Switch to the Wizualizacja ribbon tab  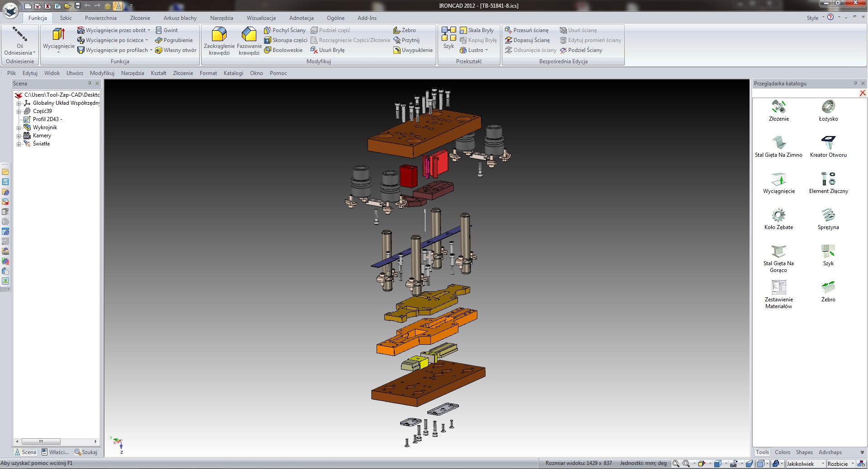coord(261,18)
